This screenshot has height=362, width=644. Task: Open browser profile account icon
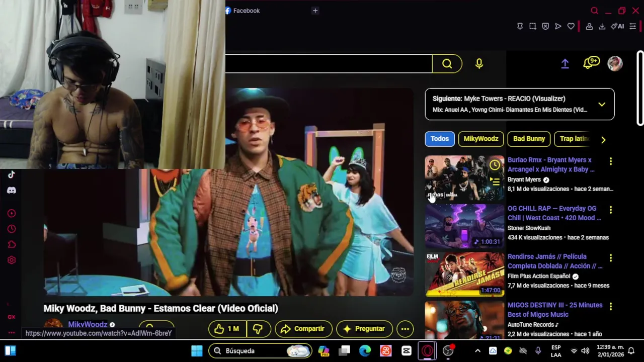click(x=589, y=26)
